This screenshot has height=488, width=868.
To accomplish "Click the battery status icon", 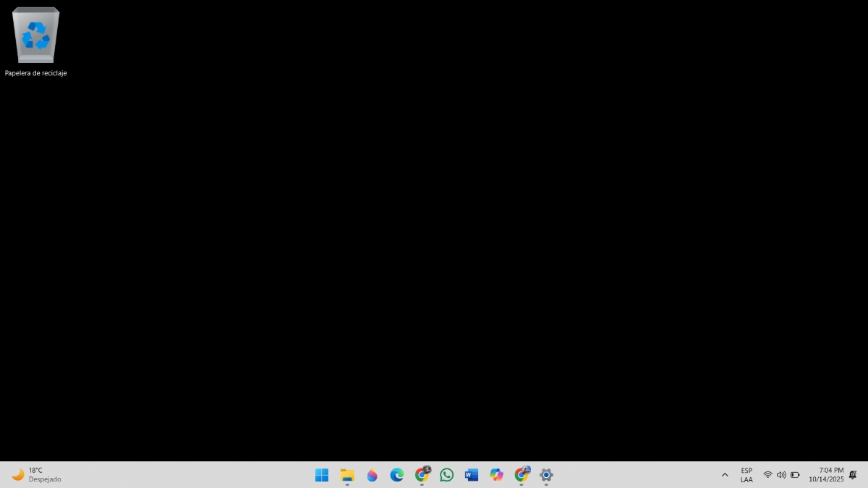I will coord(795,475).
